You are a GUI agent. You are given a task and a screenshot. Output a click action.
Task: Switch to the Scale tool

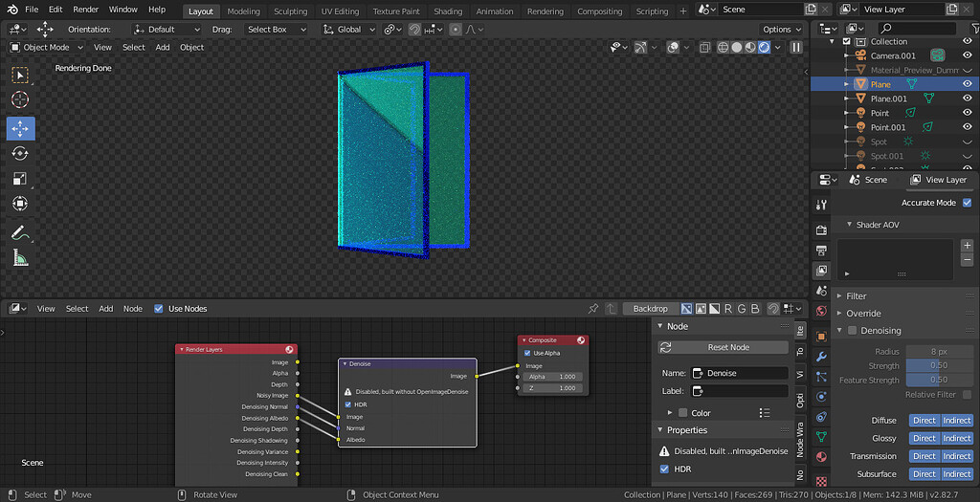coord(21,179)
